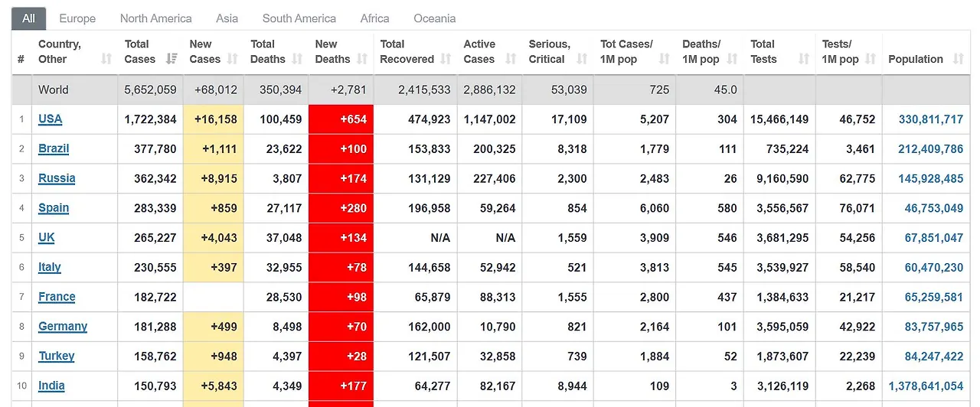This screenshot has height=407, width=980.
Task: Sort table by Total Cases column icon
Action: click(x=171, y=59)
